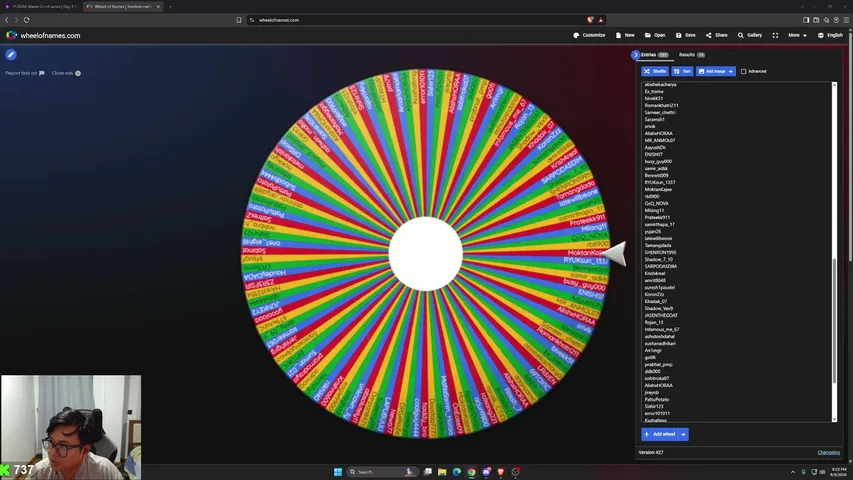Image resolution: width=853 pixels, height=480 pixels.
Task: Click entry 'samirthapa_17' in the list
Action: point(659,224)
